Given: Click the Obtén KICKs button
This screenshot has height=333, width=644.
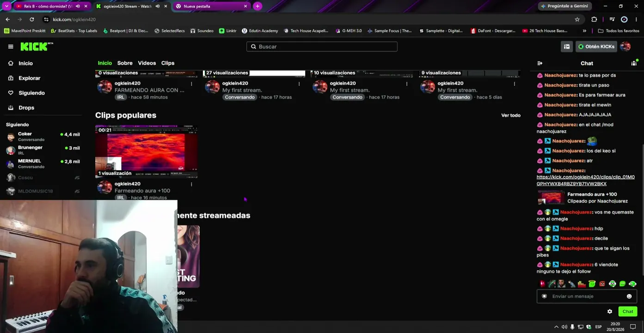Looking at the screenshot, I should pyautogui.click(x=596, y=47).
